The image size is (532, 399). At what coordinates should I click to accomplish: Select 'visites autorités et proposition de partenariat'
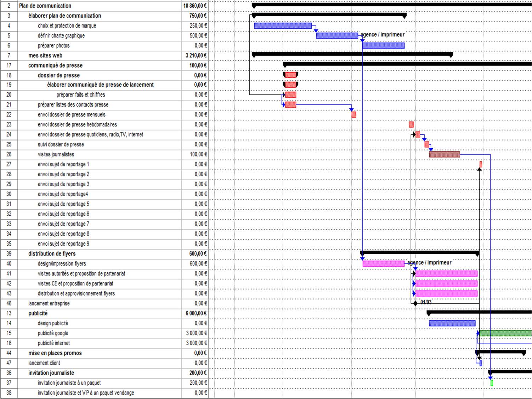tap(81, 273)
